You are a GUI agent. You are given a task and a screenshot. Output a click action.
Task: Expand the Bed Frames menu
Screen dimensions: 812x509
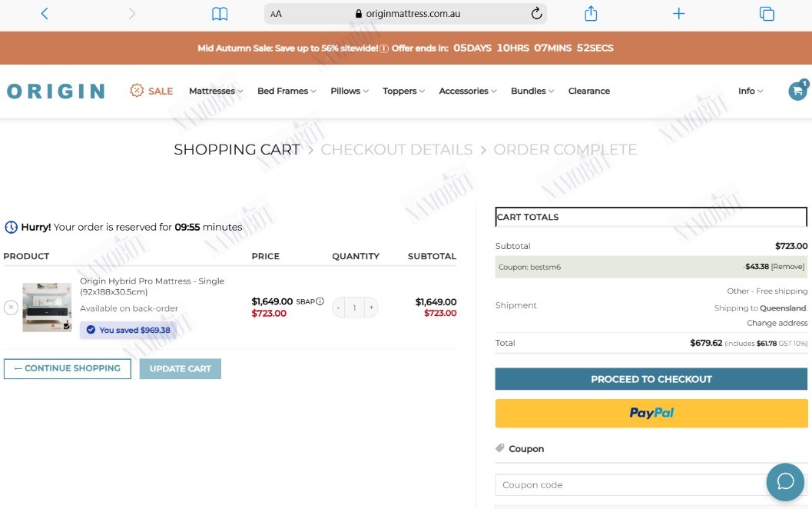(x=287, y=91)
